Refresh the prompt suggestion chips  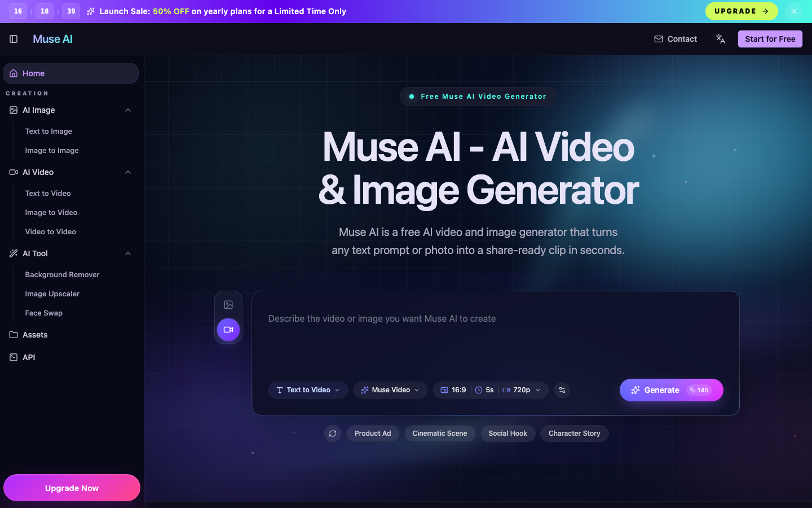333,433
